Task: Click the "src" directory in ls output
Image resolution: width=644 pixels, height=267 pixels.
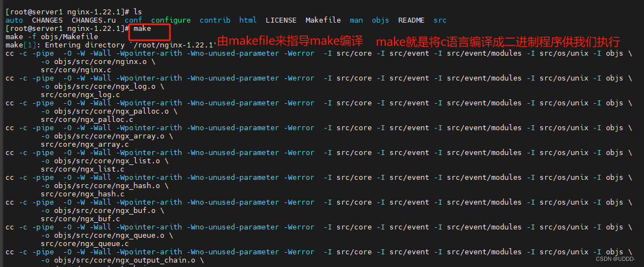Action: [440, 20]
